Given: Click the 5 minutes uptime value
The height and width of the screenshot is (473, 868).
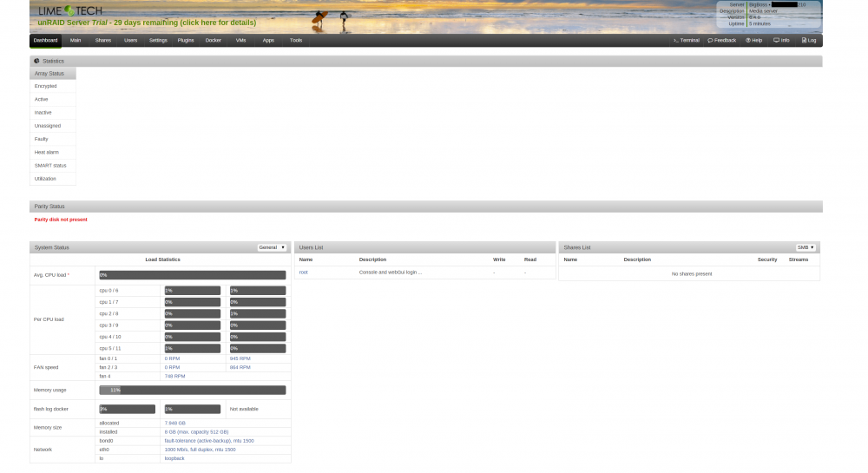Looking at the screenshot, I should tap(759, 23).
